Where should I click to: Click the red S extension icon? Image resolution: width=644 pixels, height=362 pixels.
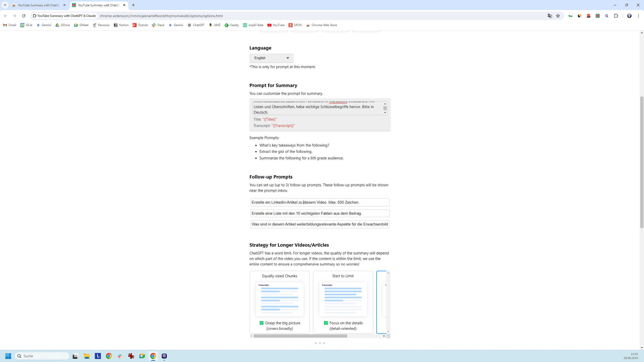coord(589,16)
